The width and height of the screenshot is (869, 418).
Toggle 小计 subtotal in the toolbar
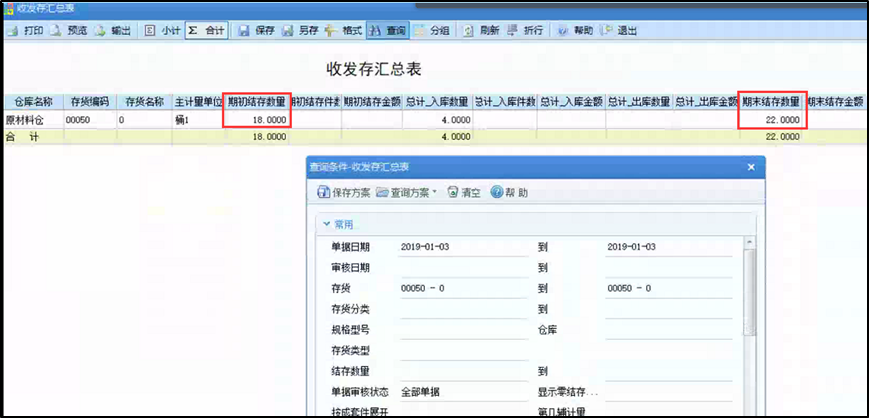point(163,31)
